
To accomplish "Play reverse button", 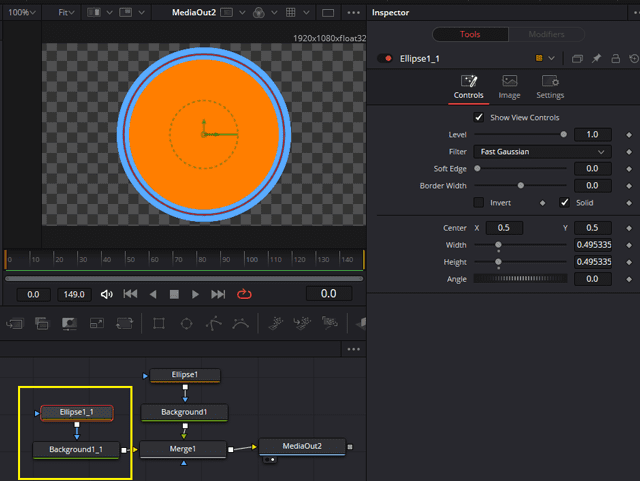I will point(153,294).
